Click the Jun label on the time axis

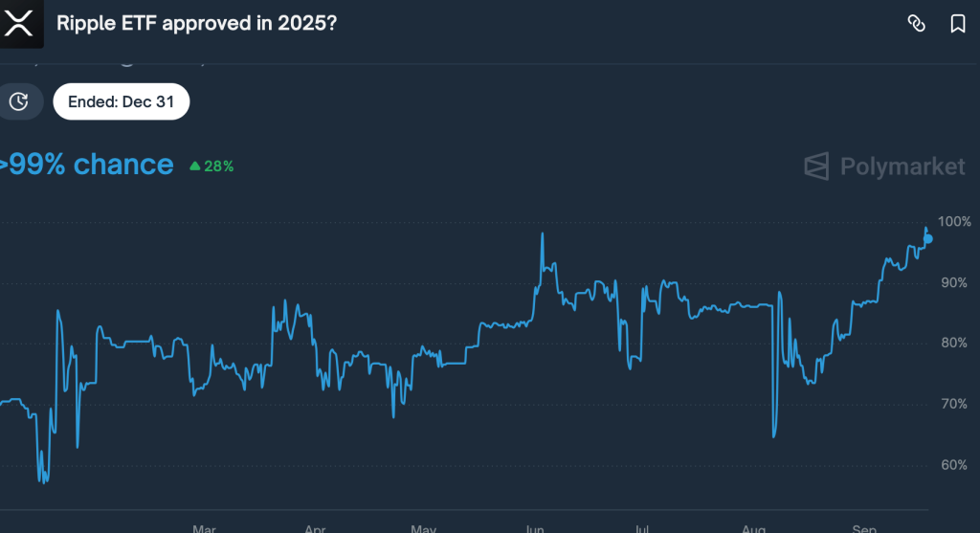[x=534, y=527]
